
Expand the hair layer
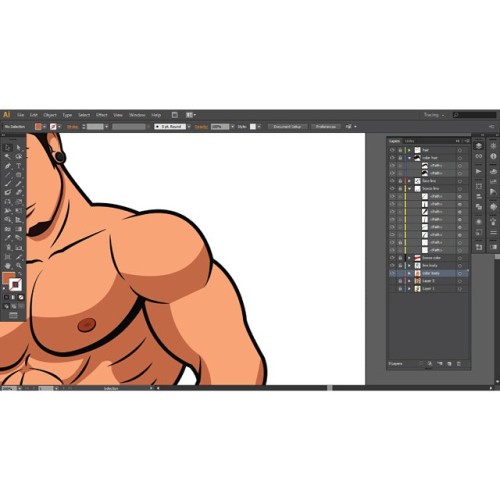click(x=410, y=150)
